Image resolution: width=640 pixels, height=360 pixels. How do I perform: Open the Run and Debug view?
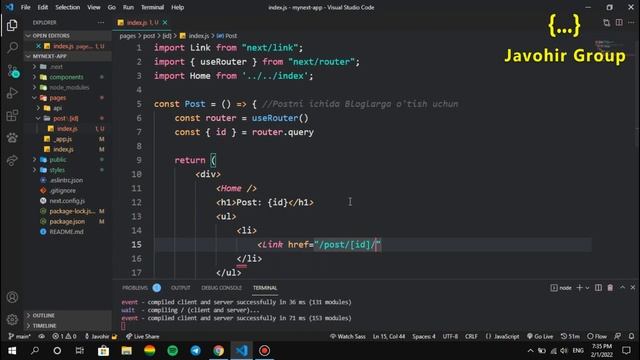coord(12,93)
